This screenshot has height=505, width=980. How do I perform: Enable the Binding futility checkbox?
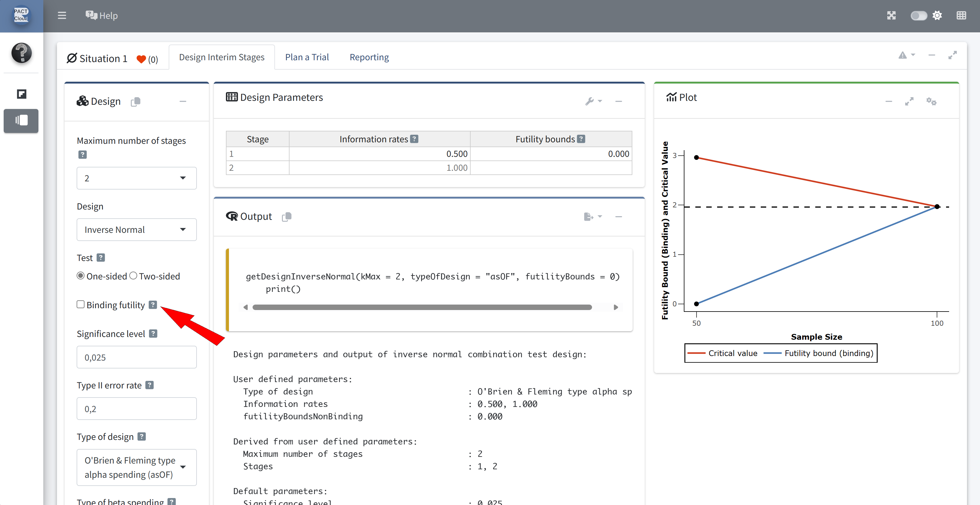pyautogui.click(x=80, y=305)
